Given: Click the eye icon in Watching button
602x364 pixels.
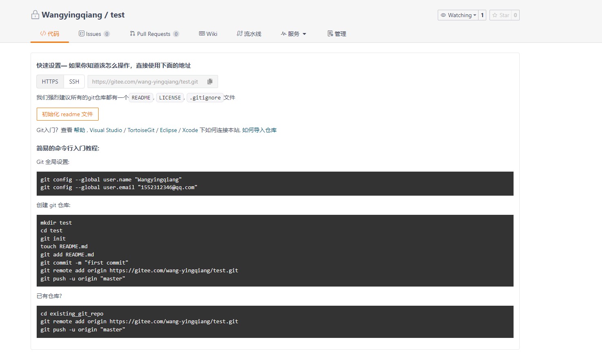Looking at the screenshot, I should click(443, 15).
